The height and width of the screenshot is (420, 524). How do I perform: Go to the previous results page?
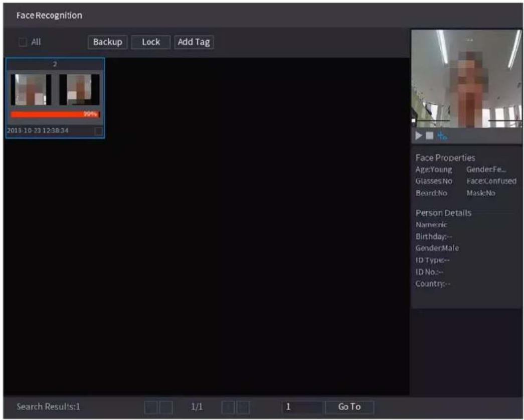166,407
